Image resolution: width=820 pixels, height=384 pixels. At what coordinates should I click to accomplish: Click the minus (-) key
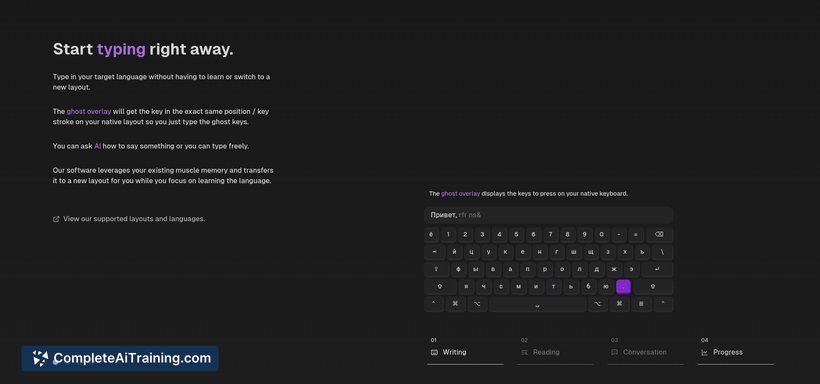click(x=619, y=235)
